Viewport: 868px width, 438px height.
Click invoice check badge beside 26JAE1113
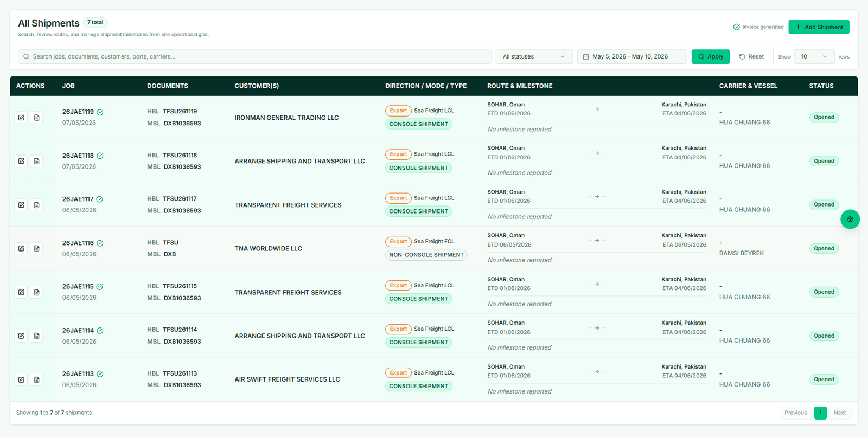(100, 374)
